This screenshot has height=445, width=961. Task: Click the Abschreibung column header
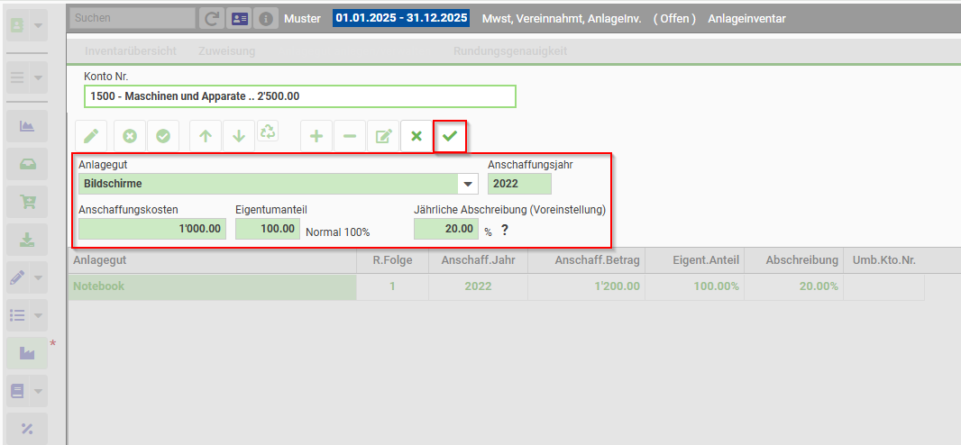794,261
